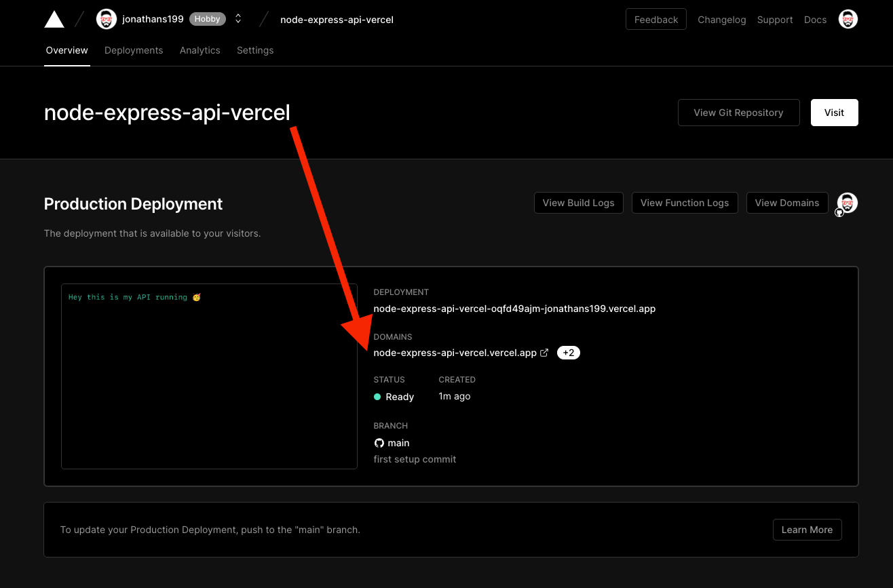Image resolution: width=893 pixels, height=588 pixels.
Task: Click the +2 additional domains badge
Action: pyautogui.click(x=568, y=353)
